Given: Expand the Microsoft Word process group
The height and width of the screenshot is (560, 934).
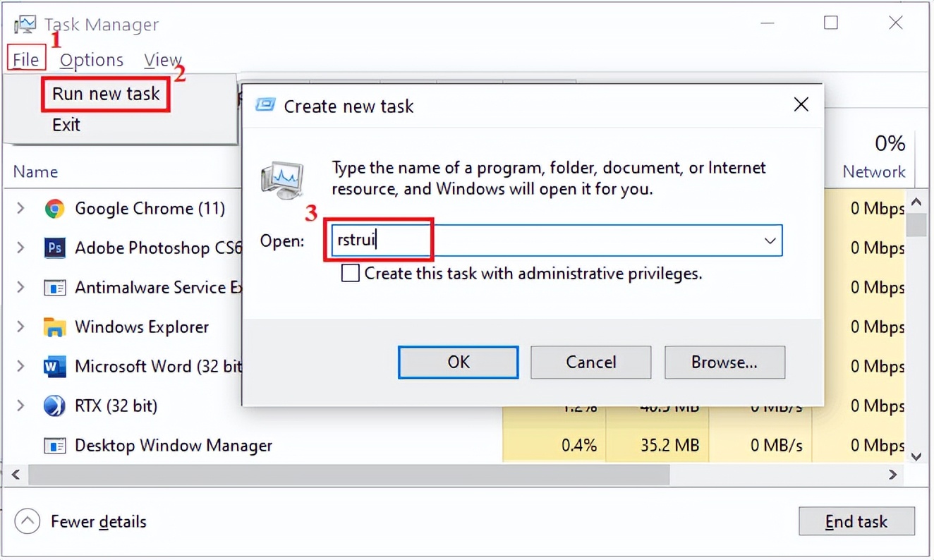Looking at the screenshot, I should (21, 367).
